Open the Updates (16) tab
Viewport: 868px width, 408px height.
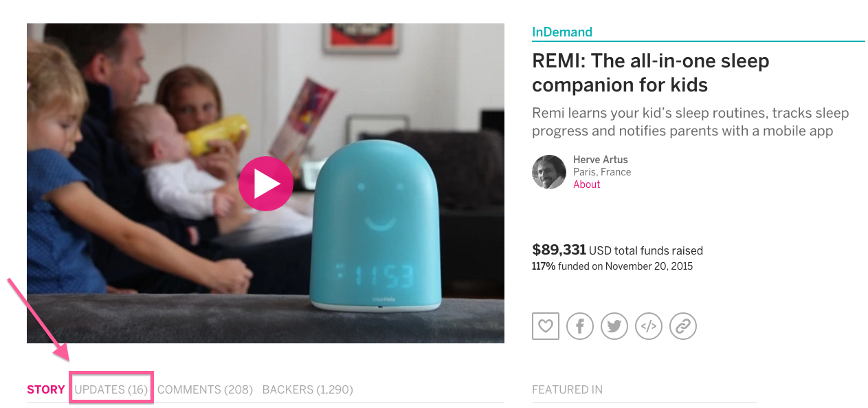point(111,389)
